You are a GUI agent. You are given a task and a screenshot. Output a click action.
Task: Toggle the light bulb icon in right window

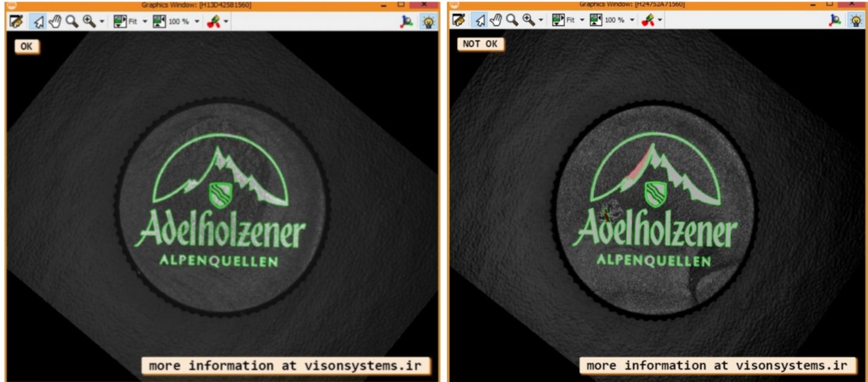click(856, 20)
